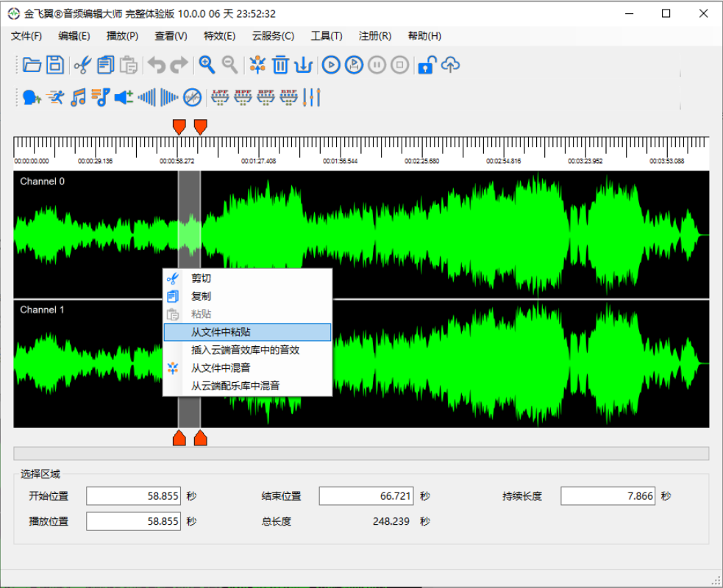This screenshot has height=588, width=723.
Task: Open the 工具(T) menu
Action: click(327, 36)
